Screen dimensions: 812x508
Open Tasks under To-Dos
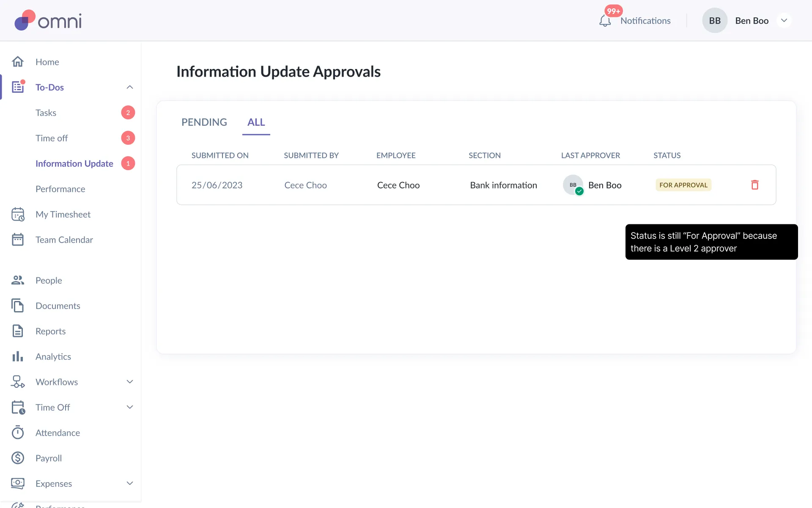46,113
